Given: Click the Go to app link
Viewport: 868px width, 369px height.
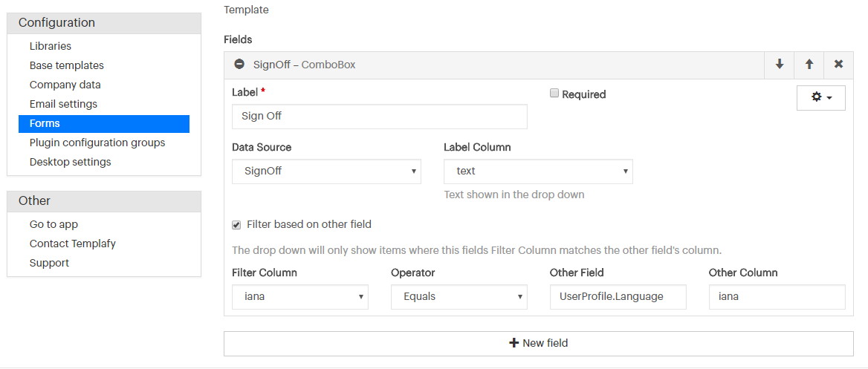Looking at the screenshot, I should click(54, 224).
